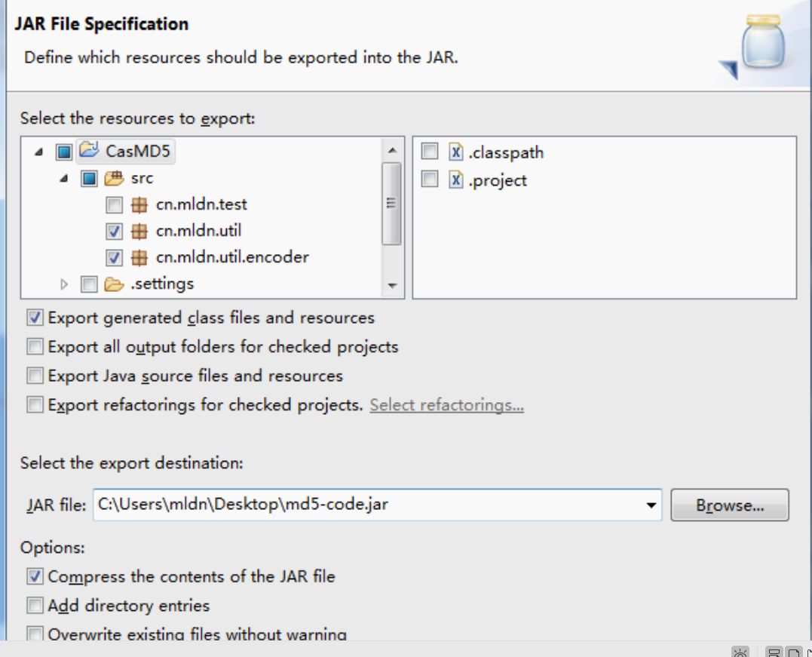Check the cn.mldn.test package checkbox
Image resolution: width=812 pixels, height=657 pixels.
114,204
